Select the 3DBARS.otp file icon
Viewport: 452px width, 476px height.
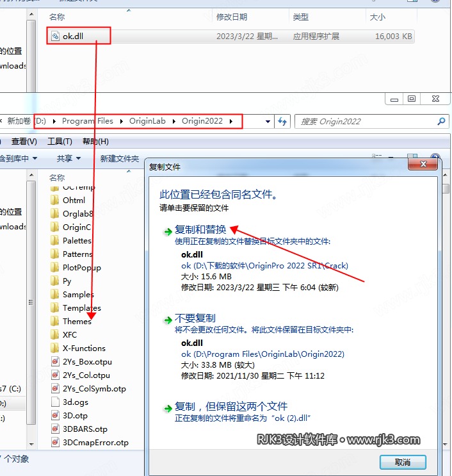[55, 429]
